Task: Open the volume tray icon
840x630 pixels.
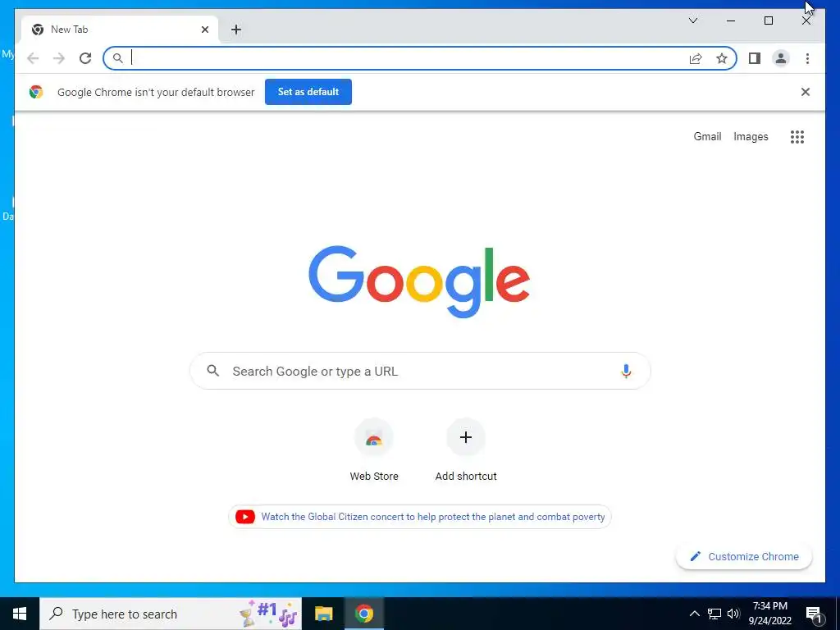Action: [x=733, y=614]
